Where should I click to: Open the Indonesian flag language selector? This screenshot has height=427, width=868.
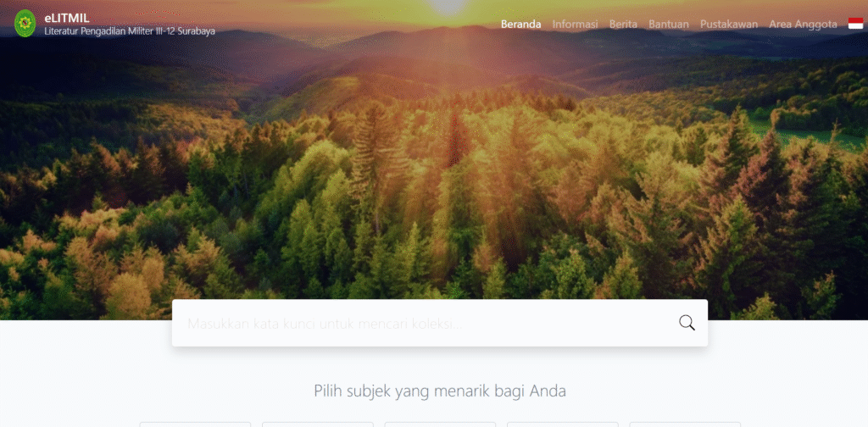[855, 24]
